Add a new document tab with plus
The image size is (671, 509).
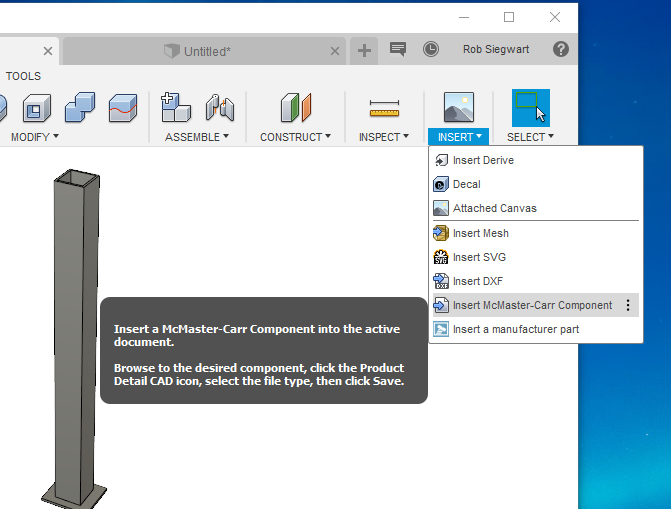coord(364,51)
